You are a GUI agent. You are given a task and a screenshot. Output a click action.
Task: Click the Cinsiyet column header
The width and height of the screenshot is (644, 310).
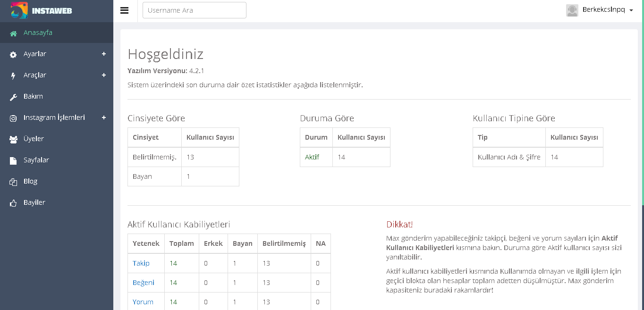coord(155,137)
